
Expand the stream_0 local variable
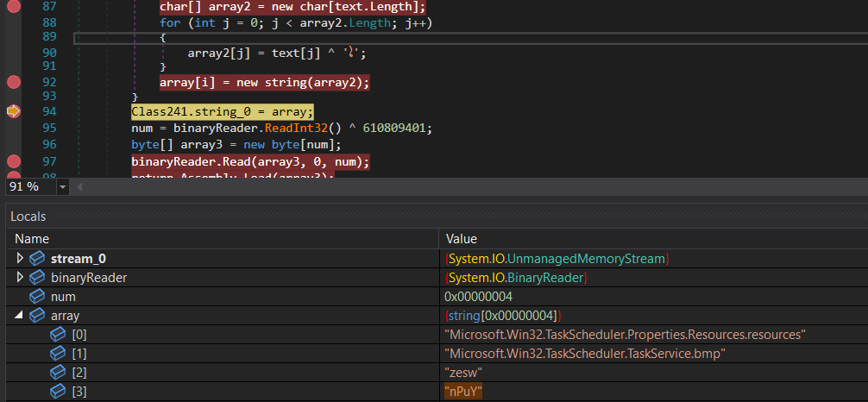21,258
